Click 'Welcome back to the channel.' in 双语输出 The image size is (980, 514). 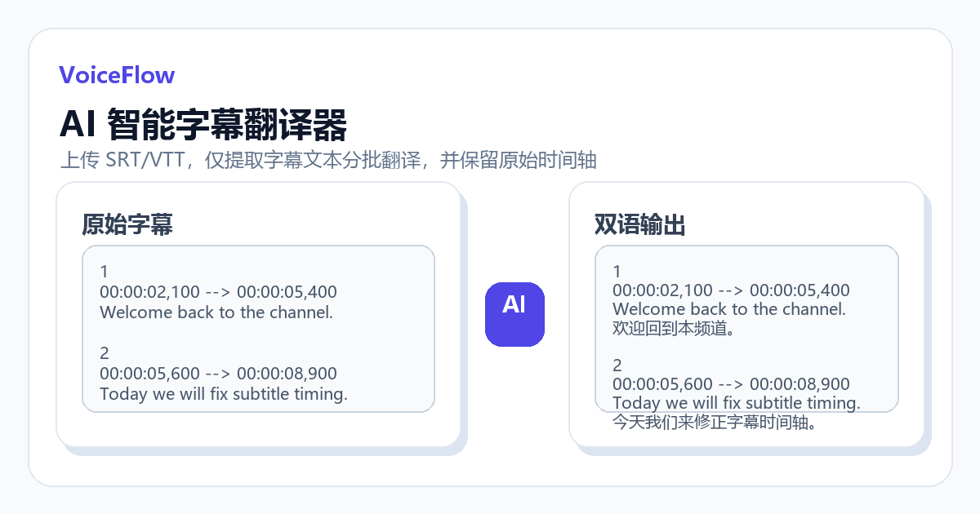click(729, 309)
